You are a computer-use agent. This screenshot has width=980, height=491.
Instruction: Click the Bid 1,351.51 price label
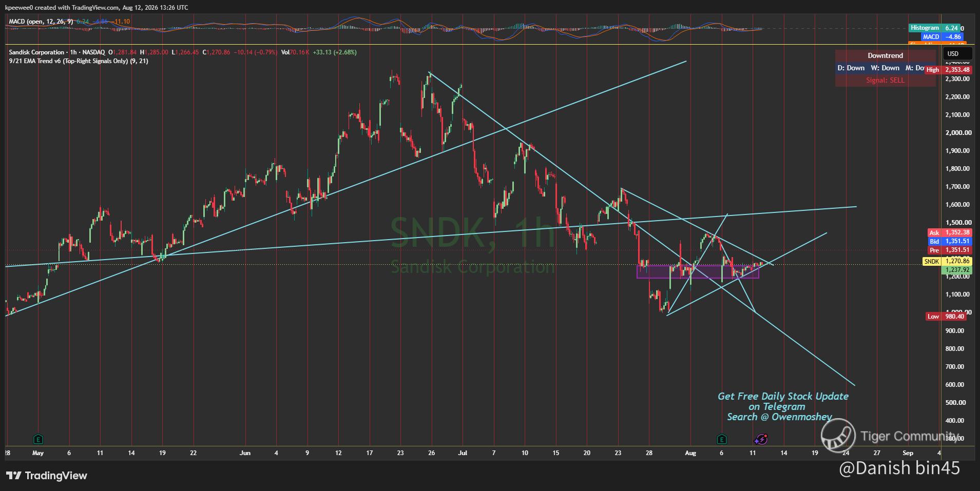coord(950,241)
